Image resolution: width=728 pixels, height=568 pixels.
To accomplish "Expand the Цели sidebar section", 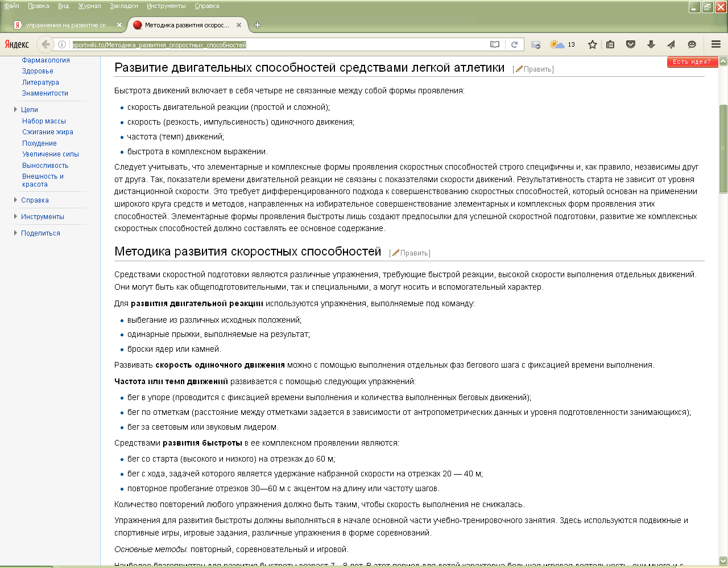I will click(x=30, y=110).
